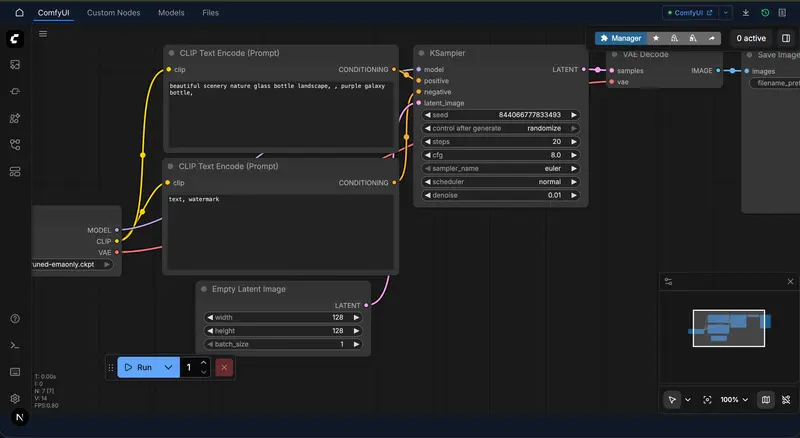Open the Assets panel in left sidebar
This screenshot has height=438, width=800.
click(x=15, y=65)
